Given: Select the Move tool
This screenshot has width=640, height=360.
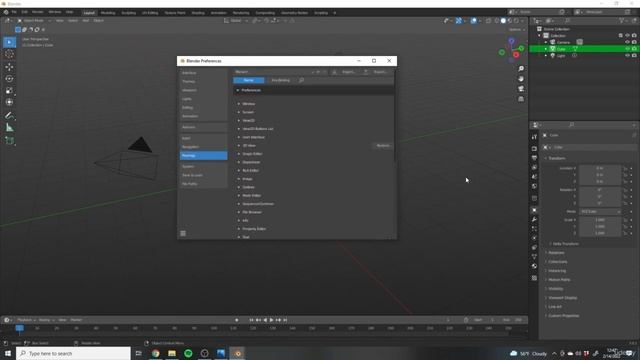Looking at the screenshot, I should coord(9,67).
